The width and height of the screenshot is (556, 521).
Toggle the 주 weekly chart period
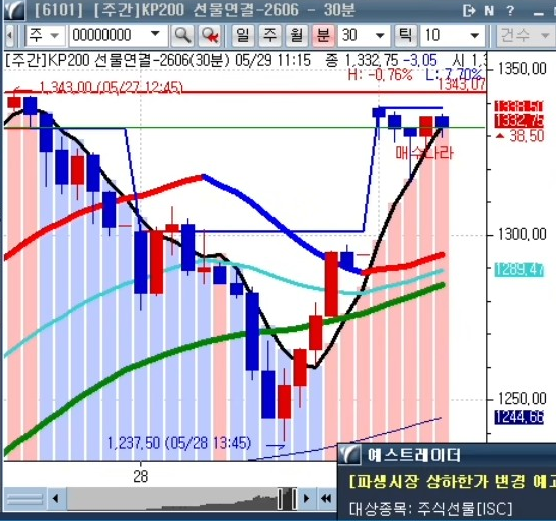tap(270, 35)
